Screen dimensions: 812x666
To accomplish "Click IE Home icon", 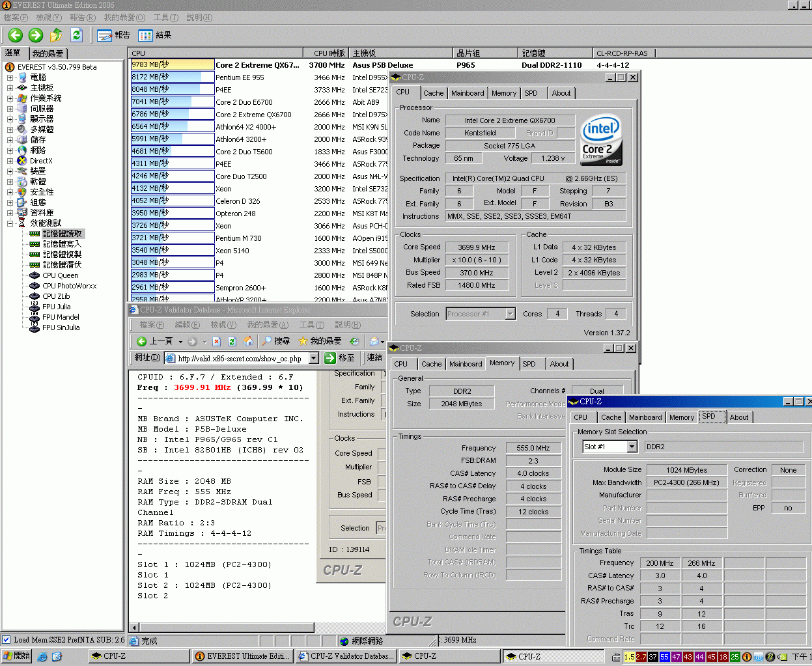I will pos(248,341).
